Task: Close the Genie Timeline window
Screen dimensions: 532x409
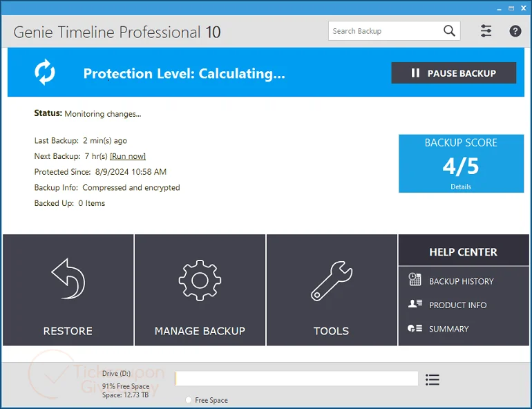Action: 524,8
